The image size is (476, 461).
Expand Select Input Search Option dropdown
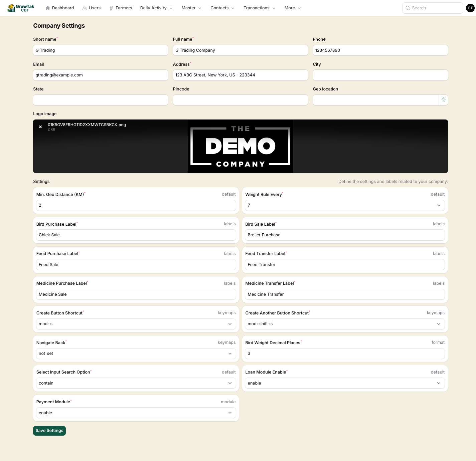point(136,383)
